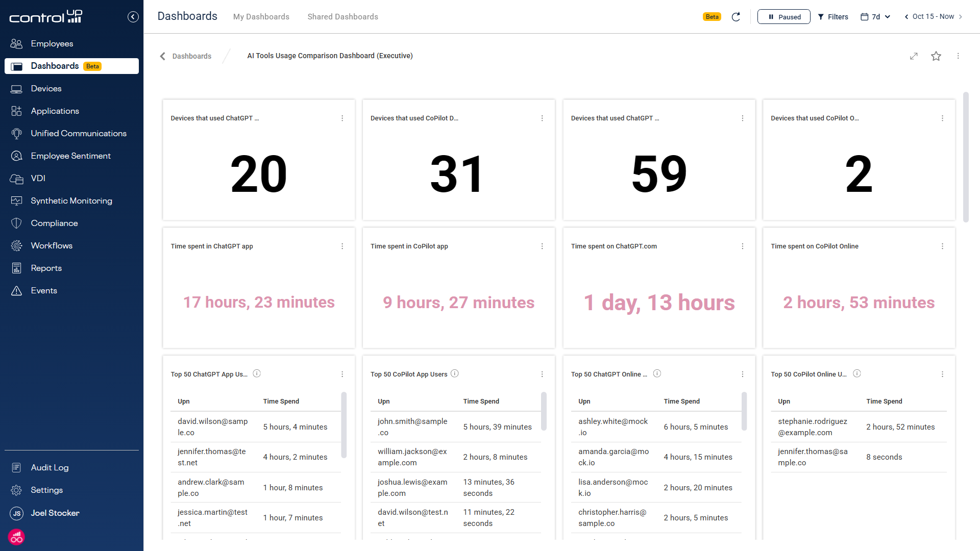Open Compliance section
This screenshot has height=551, width=980.
point(71,223)
